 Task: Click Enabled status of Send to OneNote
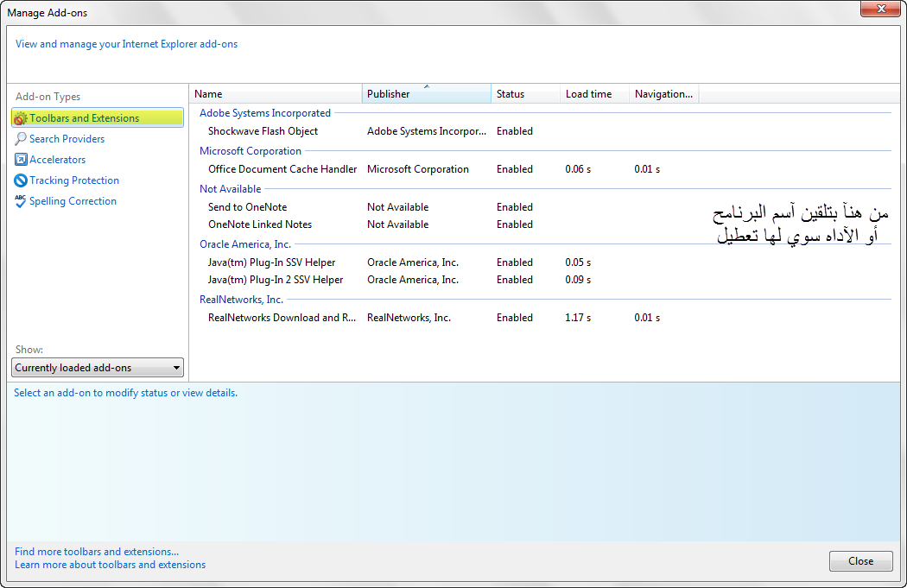point(515,207)
